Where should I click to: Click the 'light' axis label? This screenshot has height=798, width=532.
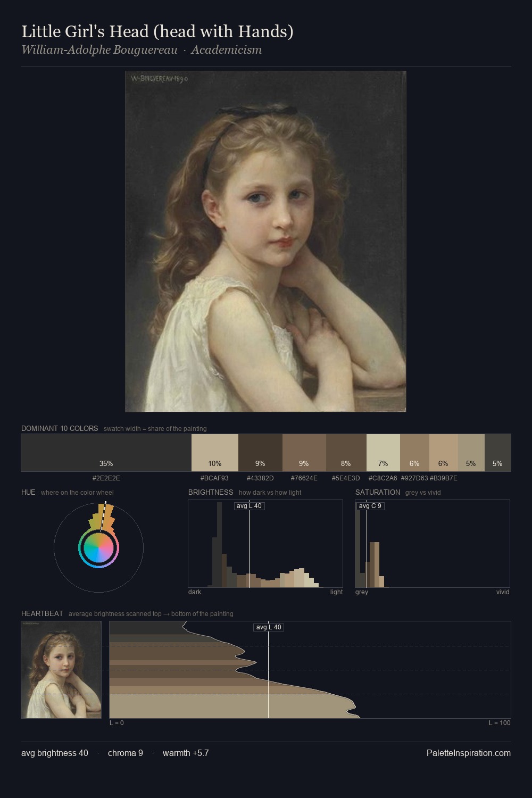(336, 592)
